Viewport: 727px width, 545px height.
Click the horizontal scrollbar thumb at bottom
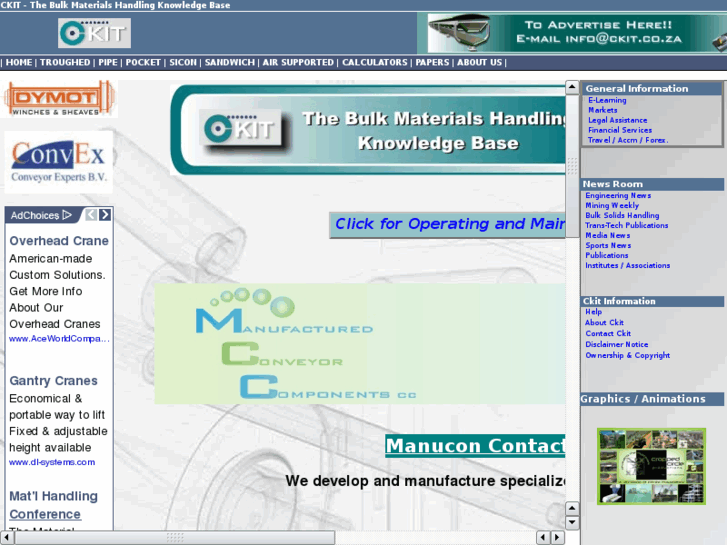pyautogui.click(x=174, y=538)
